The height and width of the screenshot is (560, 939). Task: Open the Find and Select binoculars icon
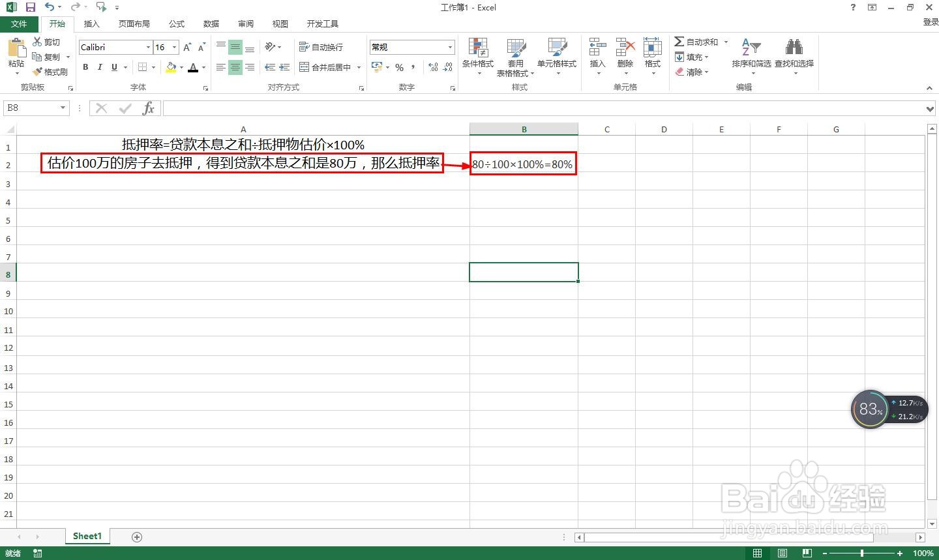pyautogui.click(x=794, y=48)
